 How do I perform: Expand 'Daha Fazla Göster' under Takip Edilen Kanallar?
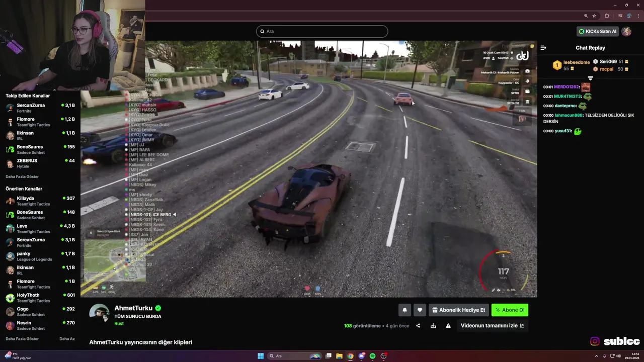coord(22,176)
